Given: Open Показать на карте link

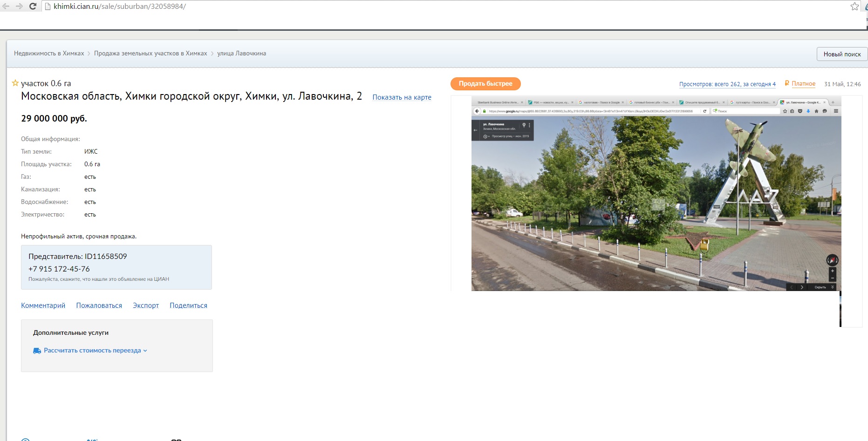Looking at the screenshot, I should click(x=402, y=97).
